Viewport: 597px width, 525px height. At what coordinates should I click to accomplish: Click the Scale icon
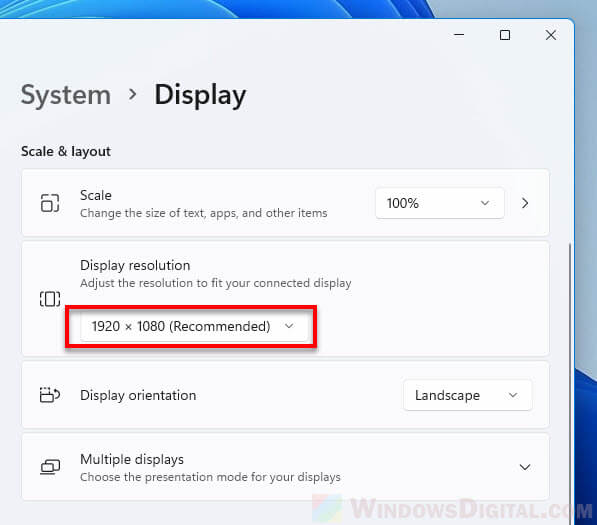tap(50, 203)
